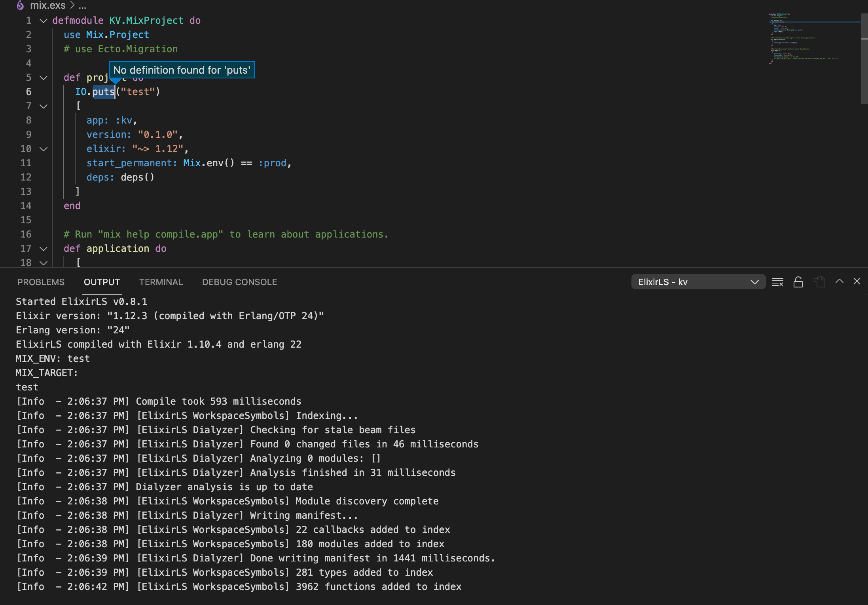Maximize the bottom panel
Screen dimensions: 868x605
click(x=838, y=281)
